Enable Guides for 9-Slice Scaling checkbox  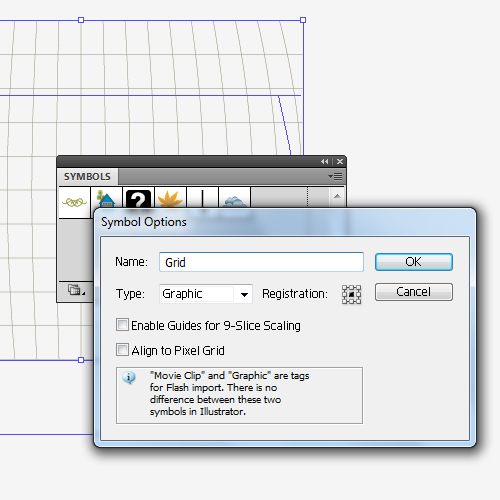[x=122, y=325]
